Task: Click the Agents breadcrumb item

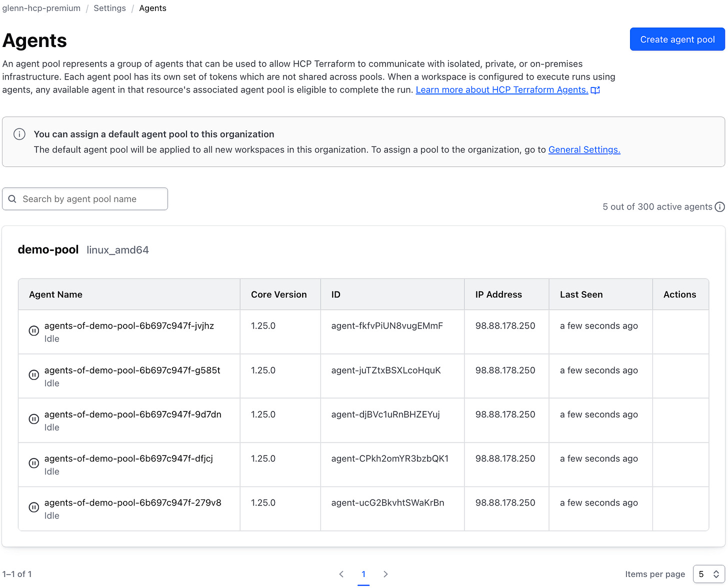Action: (152, 8)
